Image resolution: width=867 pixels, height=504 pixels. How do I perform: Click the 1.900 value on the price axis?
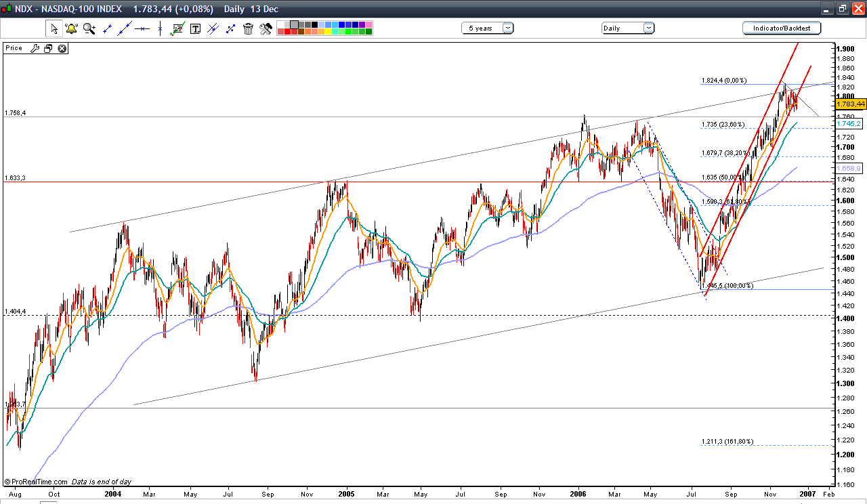tap(845, 49)
